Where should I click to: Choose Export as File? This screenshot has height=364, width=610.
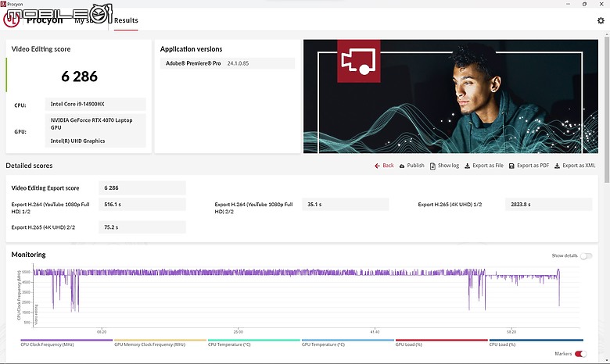pyautogui.click(x=488, y=166)
